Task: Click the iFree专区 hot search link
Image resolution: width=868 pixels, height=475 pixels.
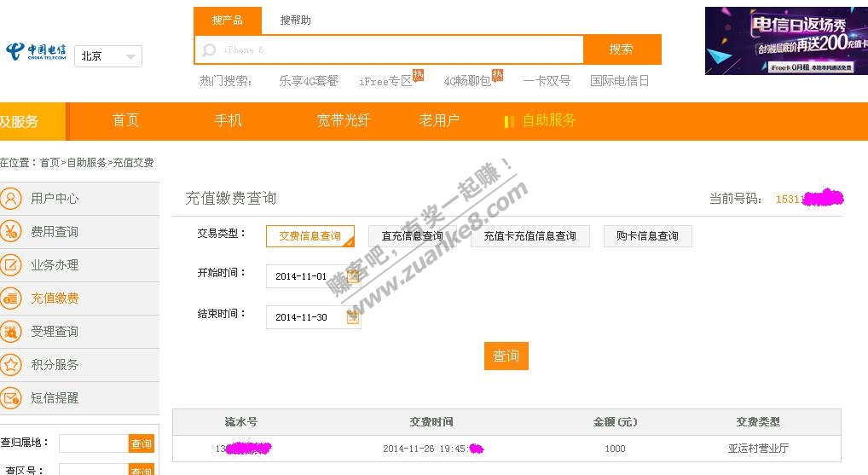Action: pos(385,81)
